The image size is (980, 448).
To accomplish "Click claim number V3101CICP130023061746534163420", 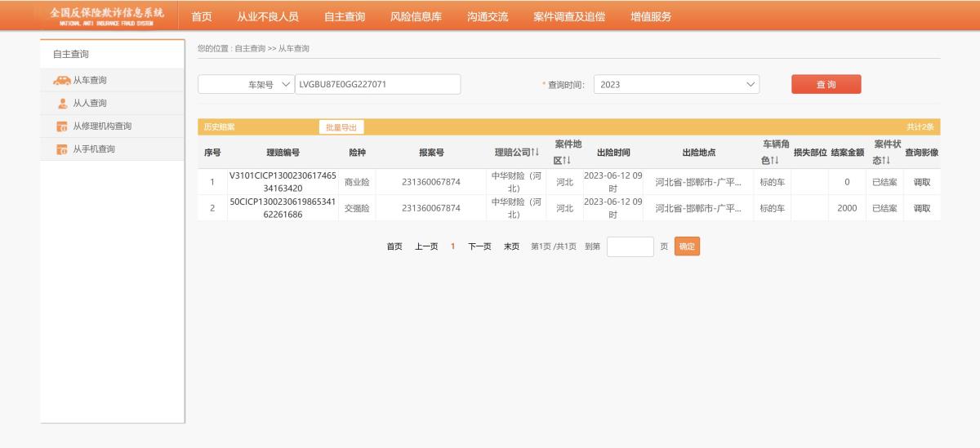I will coord(283,182).
